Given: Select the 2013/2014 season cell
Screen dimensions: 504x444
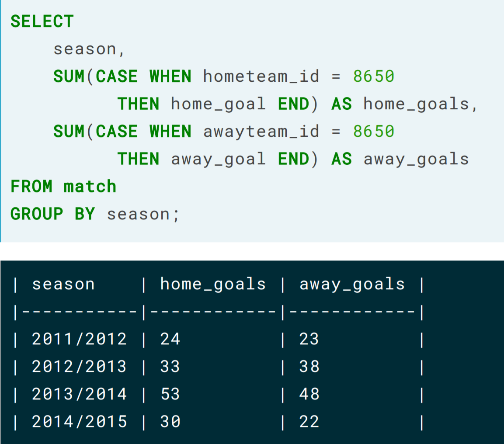Looking at the screenshot, I should click(x=80, y=394).
